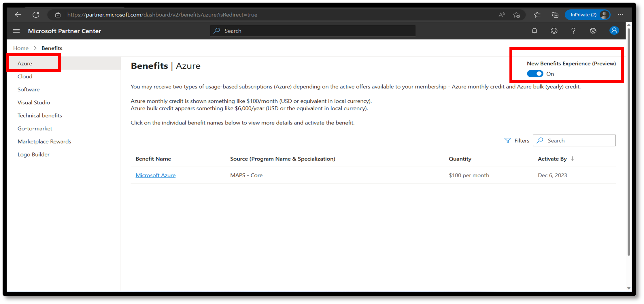The height and width of the screenshot is (304, 644).
Task: Open the account profile icon
Action: pos(614,31)
